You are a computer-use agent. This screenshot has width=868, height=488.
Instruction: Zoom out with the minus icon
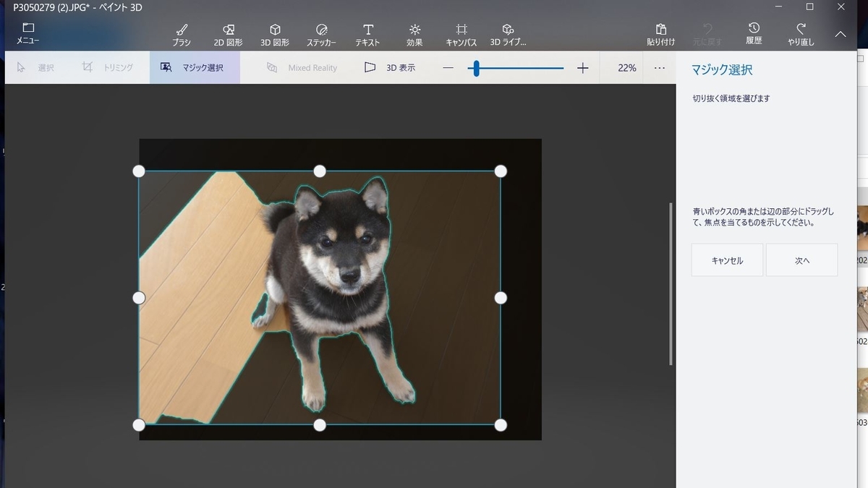[448, 68]
